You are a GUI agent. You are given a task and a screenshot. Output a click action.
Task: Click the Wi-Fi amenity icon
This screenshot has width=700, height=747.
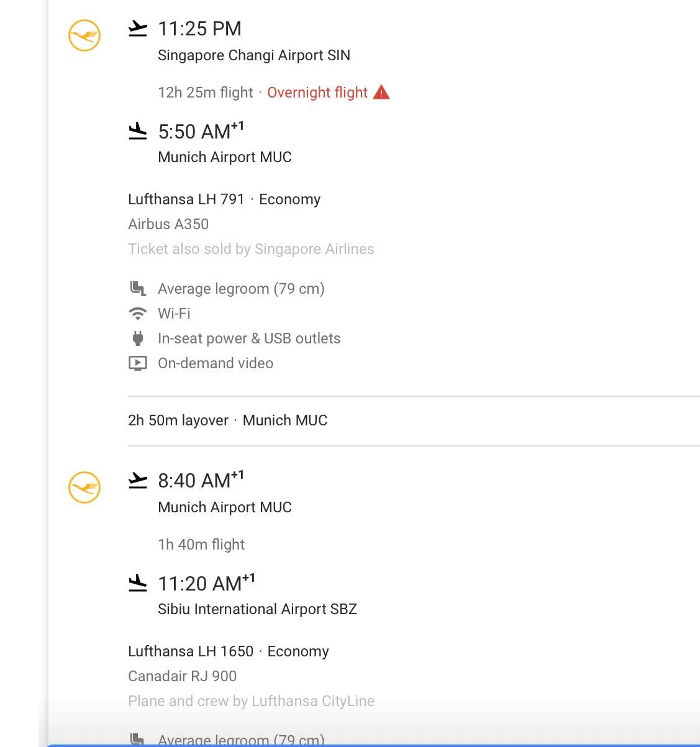click(138, 314)
